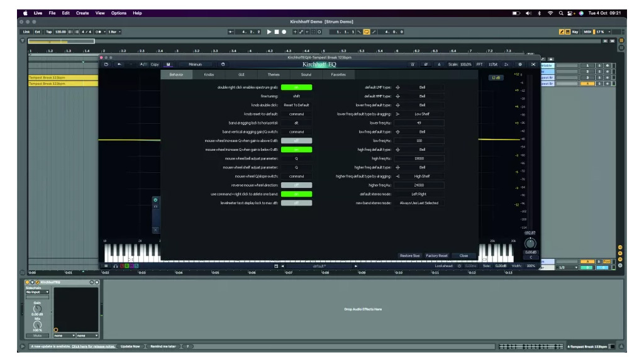This screenshot has height=362, width=644.
Task: Click the 'lower freq Hz' input field
Action: (x=419, y=123)
